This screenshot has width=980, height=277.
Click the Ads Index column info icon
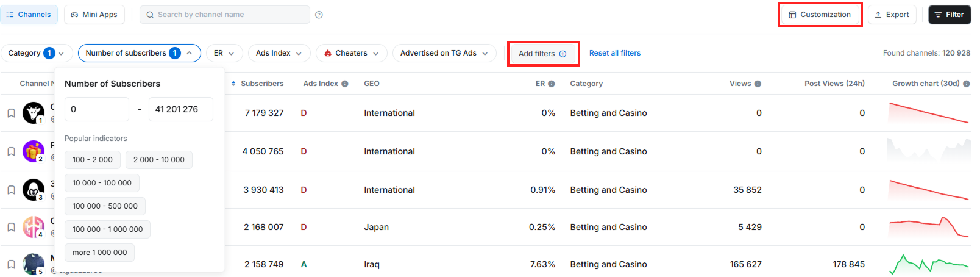click(345, 84)
